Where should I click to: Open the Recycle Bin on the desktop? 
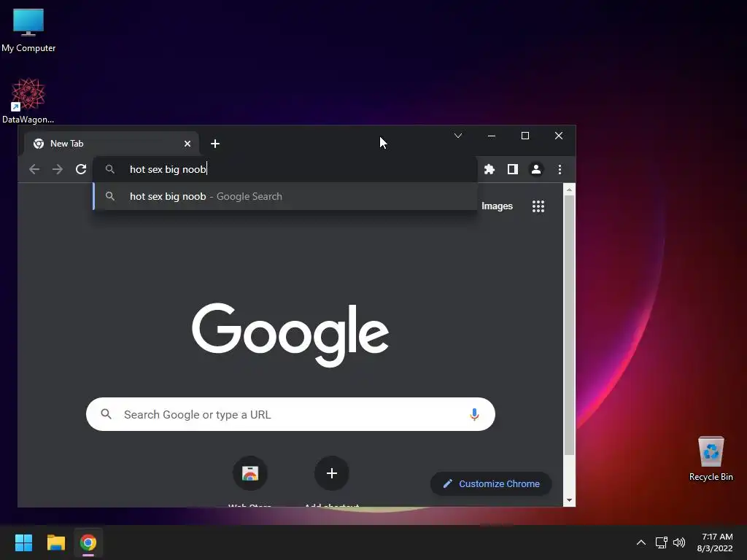(x=711, y=459)
